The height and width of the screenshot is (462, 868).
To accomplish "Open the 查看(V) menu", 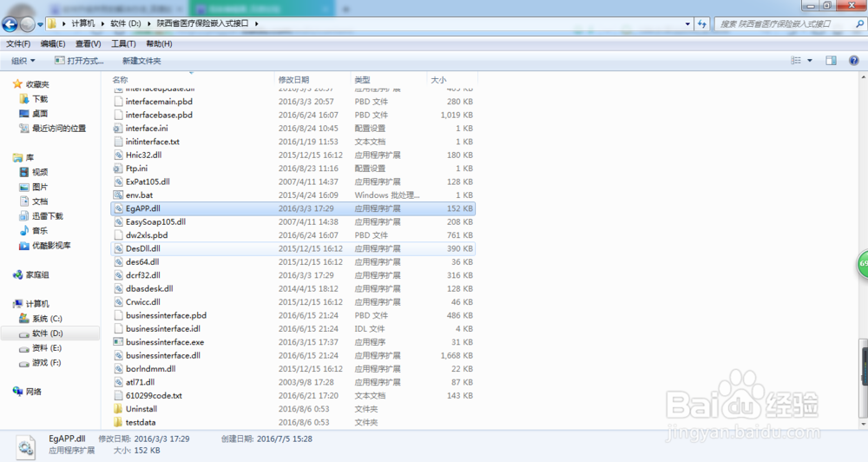I will [88, 43].
